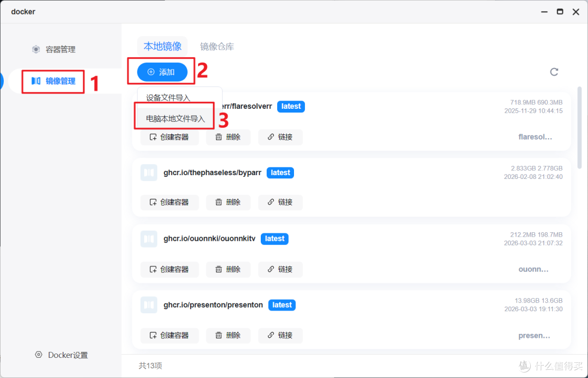Click the Docker设置 cog icon
The height and width of the screenshot is (378, 588).
pos(39,355)
